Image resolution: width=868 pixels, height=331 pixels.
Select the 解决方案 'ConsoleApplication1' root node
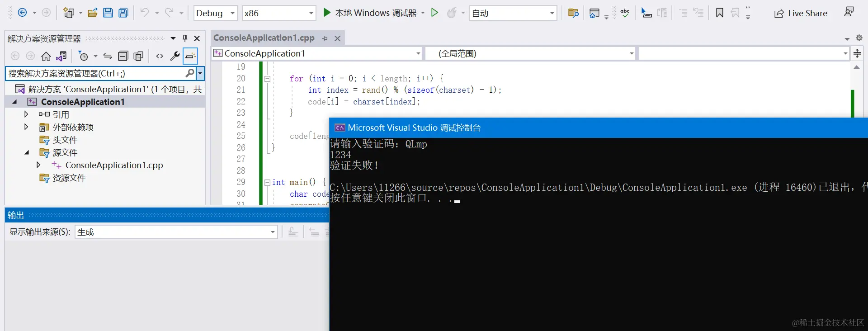point(108,89)
